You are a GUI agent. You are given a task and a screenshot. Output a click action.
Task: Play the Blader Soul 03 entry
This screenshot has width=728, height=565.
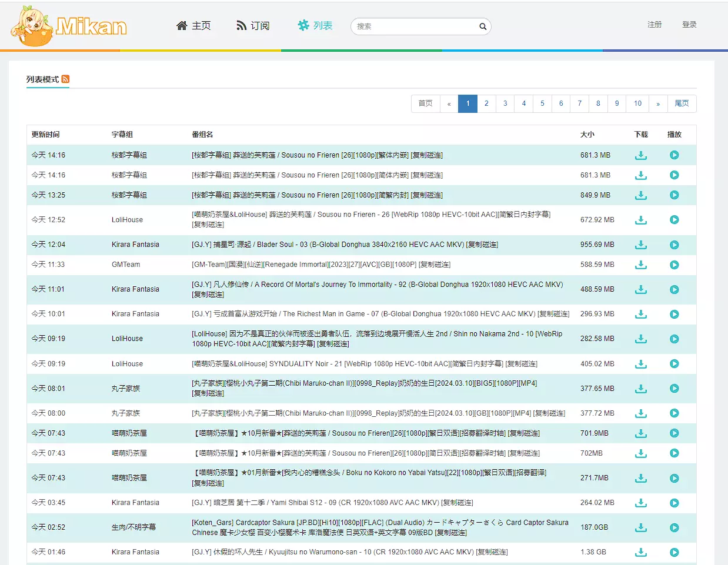click(674, 245)
